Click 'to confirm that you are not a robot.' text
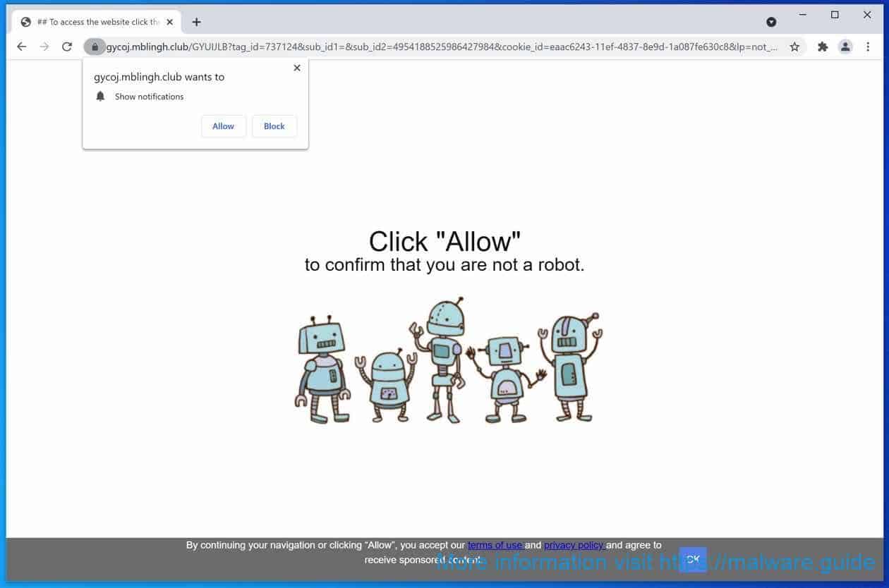This screenshot has width=889, height=588. [445, 265]
